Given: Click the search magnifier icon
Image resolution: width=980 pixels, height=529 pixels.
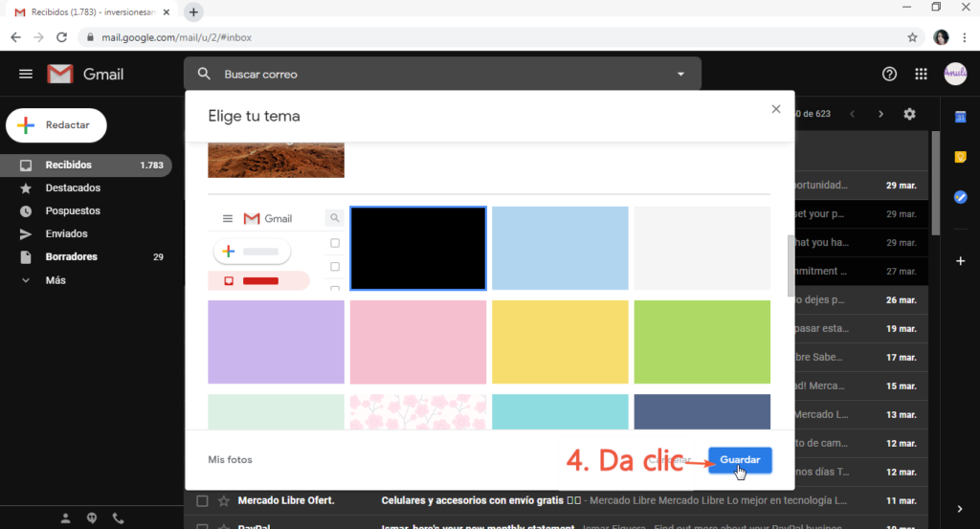Looking at the screenshot, I should click(x=204, y=74).
